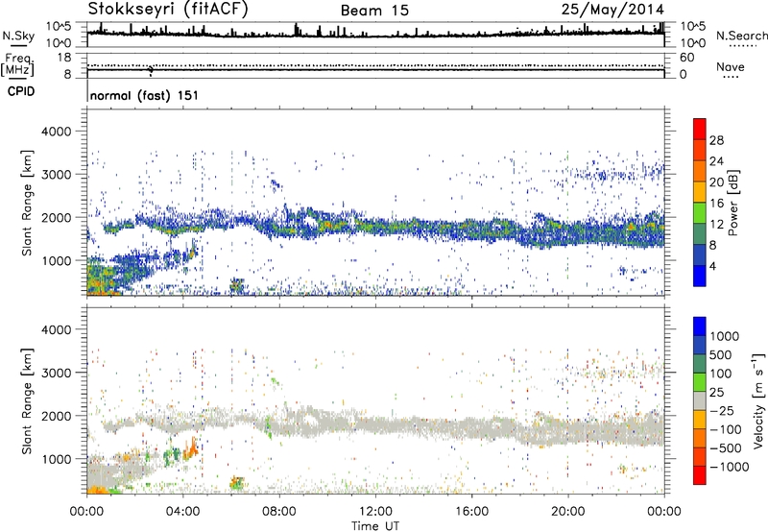Click the 'N.Search' legend label

pyautogui.click(x=741, y=36)
